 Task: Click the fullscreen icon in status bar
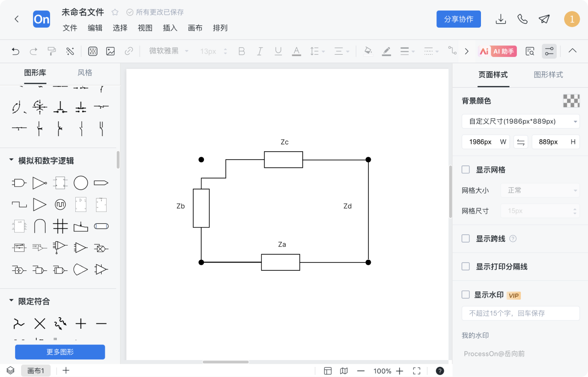(x=417, y=371)
